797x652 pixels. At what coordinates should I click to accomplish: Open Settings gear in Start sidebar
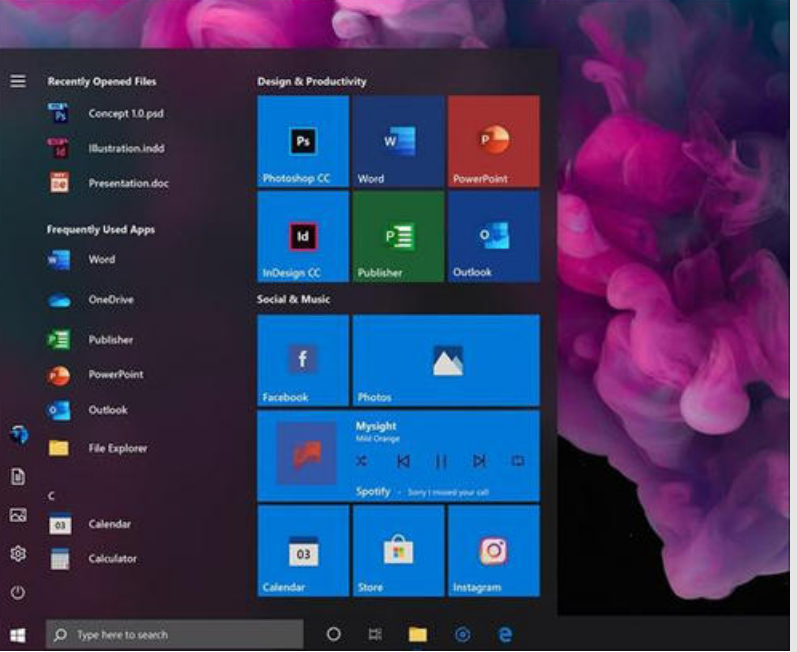coord(18,553)
